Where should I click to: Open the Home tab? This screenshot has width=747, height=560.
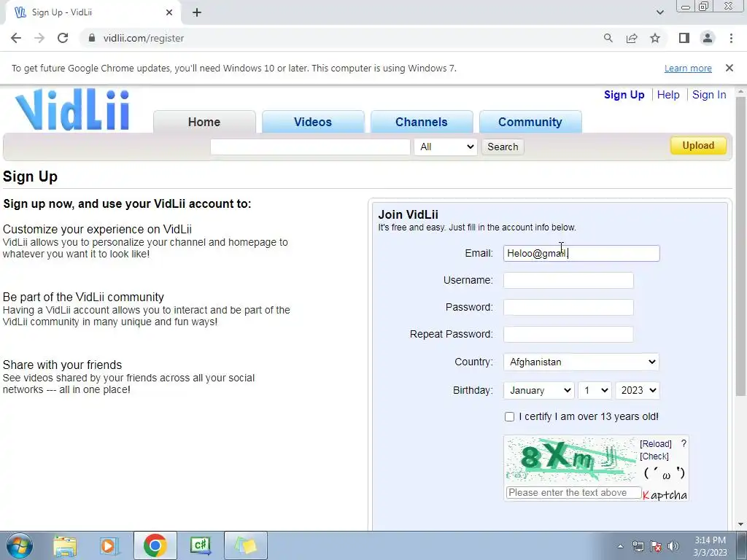tap(204, 122)
